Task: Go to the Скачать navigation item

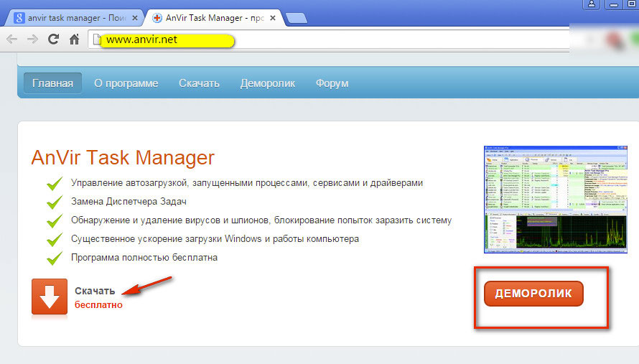Action: pyautogui.click(x=199, y=83)
